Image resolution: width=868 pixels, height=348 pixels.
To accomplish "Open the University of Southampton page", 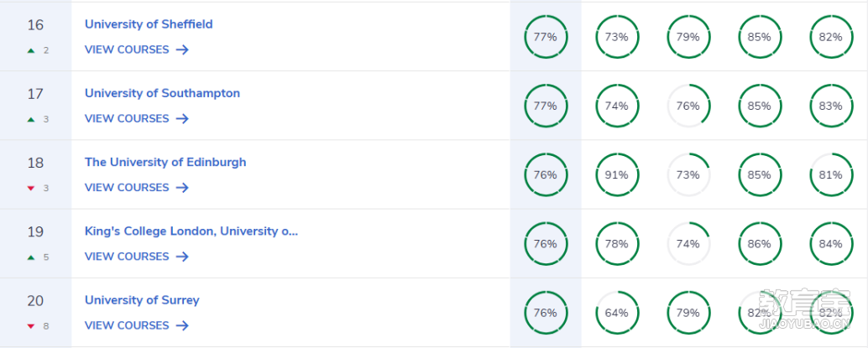I will coord(162,93).
